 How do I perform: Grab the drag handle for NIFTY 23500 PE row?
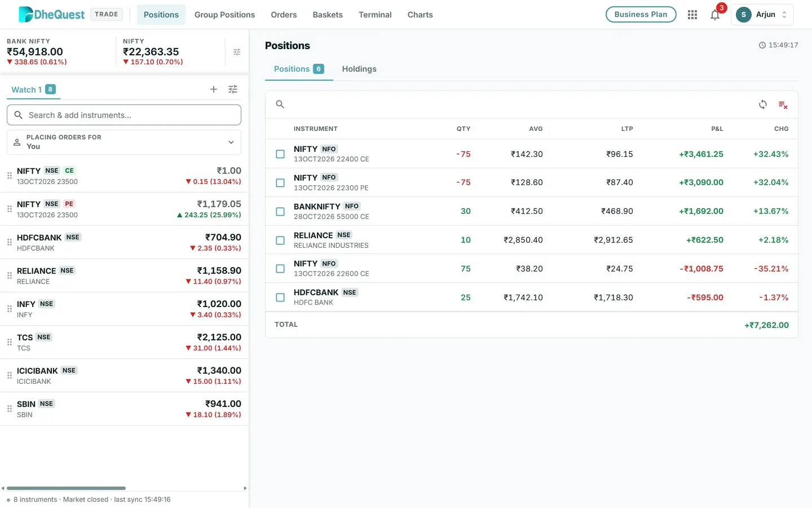(10, 209)
